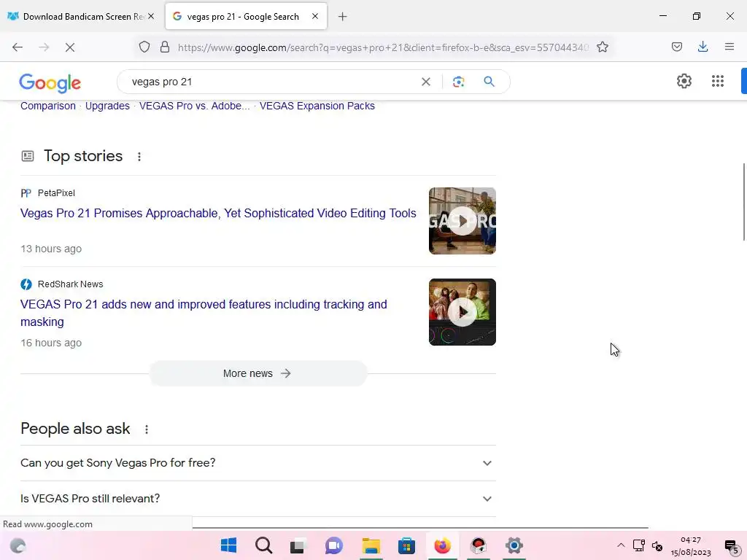747x560 pixels.
Task: Open People also ask three-dot options
Action: 147,429
